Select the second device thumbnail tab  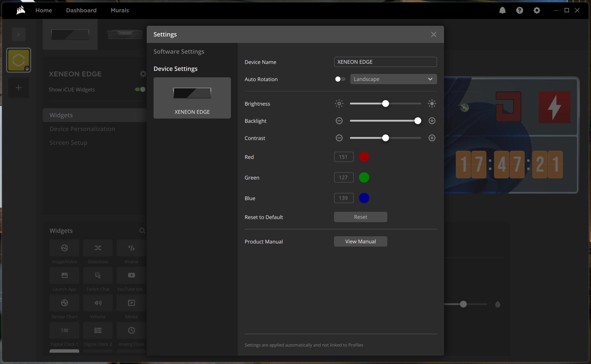tap(125, 34)
